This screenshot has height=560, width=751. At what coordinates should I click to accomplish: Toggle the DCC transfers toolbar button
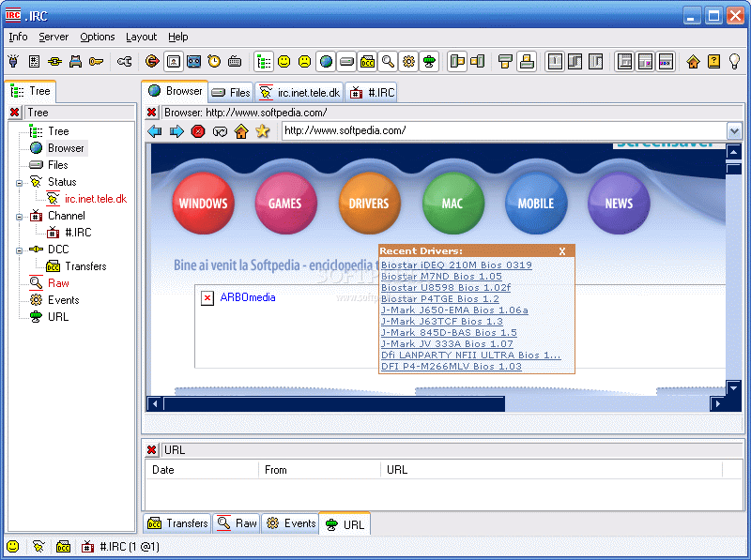(367, 61)
